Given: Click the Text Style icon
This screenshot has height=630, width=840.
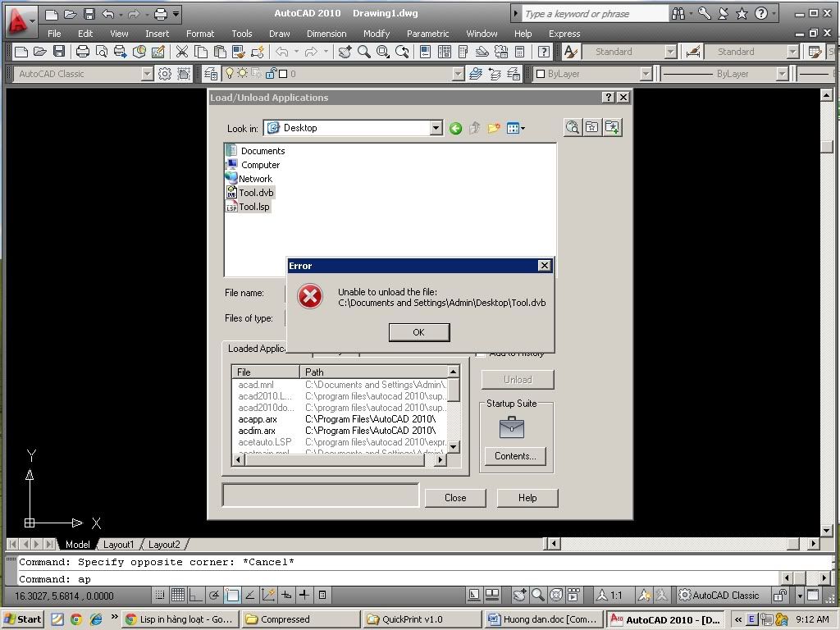Looking at the screenshot, I should [x=570, y=52].
